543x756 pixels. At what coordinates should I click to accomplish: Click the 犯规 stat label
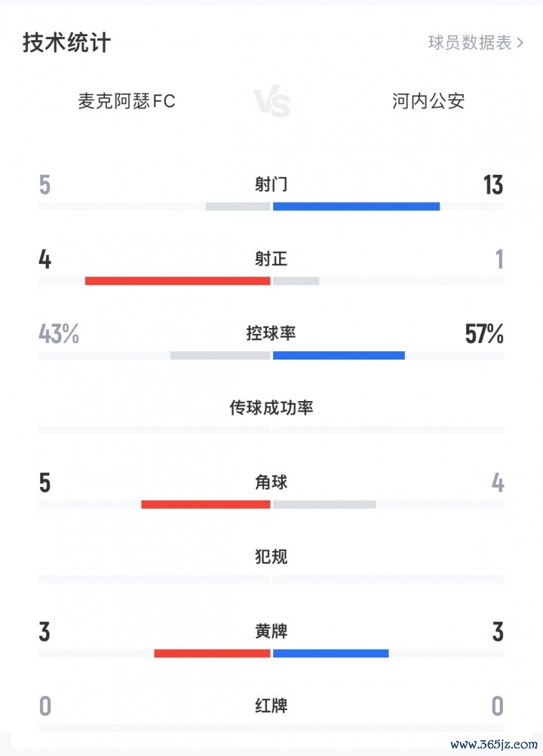pos(271,557)
